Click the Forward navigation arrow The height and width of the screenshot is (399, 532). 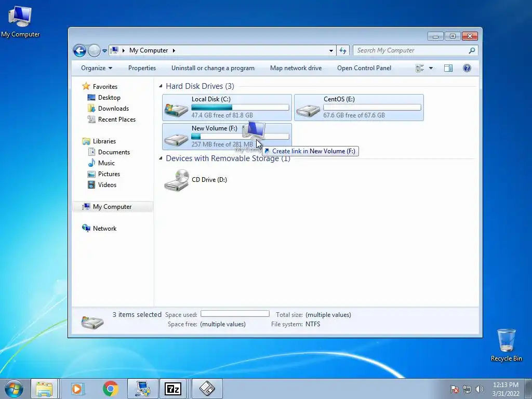click(x=94, y=50)
